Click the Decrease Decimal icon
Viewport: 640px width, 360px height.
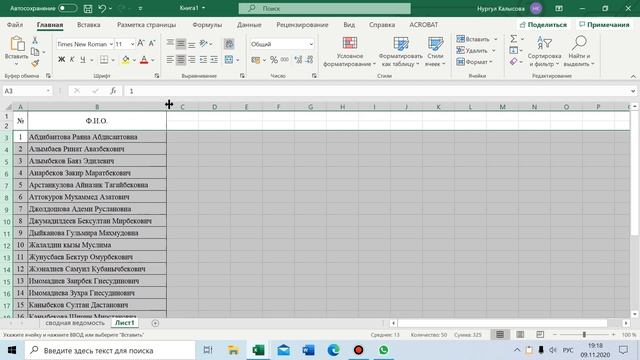click(309, 60)
